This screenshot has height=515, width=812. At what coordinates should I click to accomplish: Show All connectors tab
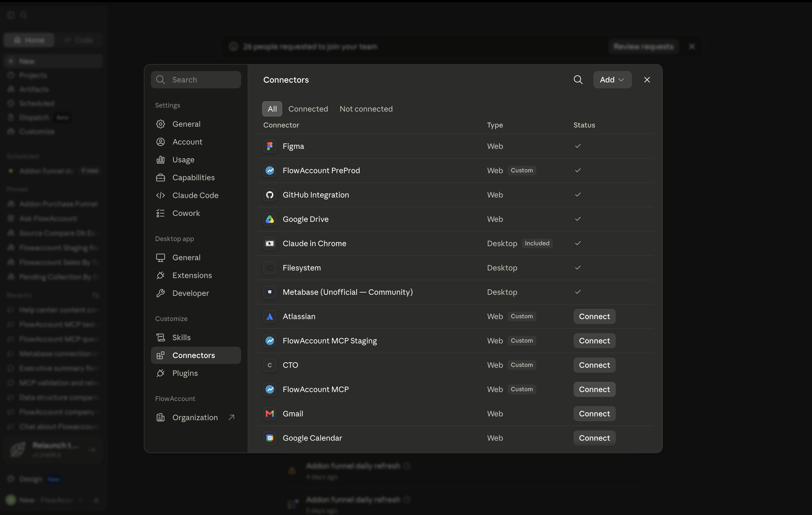(272, 109)
